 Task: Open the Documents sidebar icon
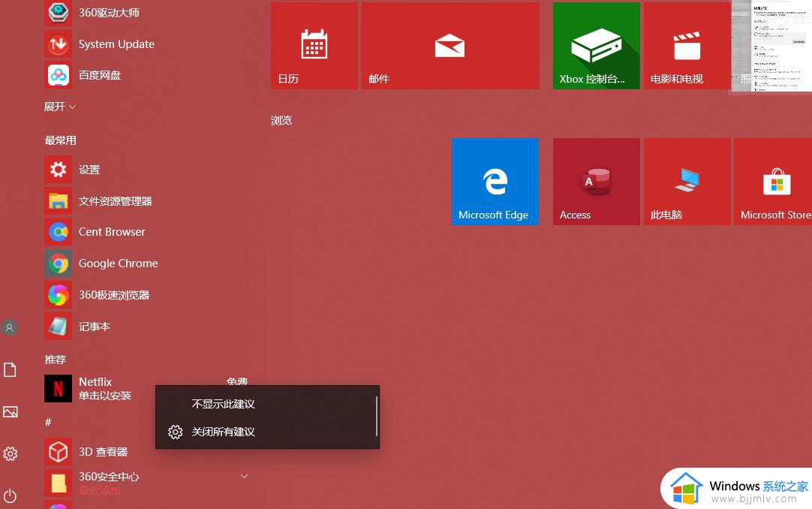point(10,369)
